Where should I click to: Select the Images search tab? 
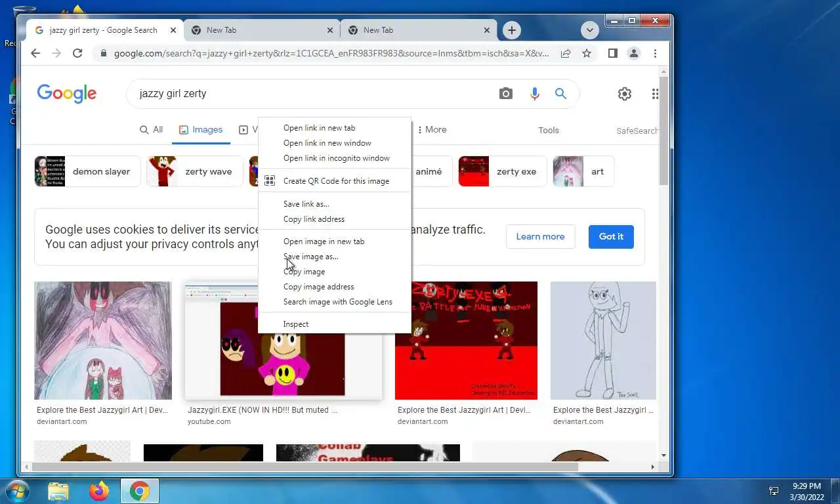pos(201,129)
